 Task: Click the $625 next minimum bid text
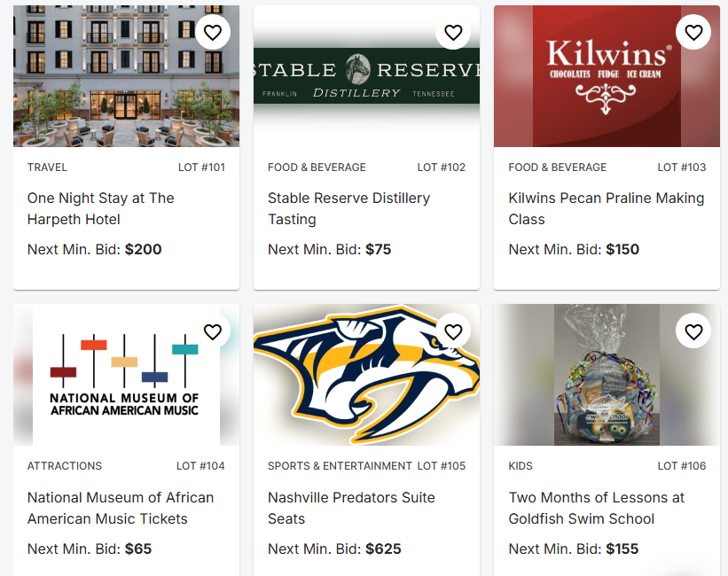[x=383, y=549]
